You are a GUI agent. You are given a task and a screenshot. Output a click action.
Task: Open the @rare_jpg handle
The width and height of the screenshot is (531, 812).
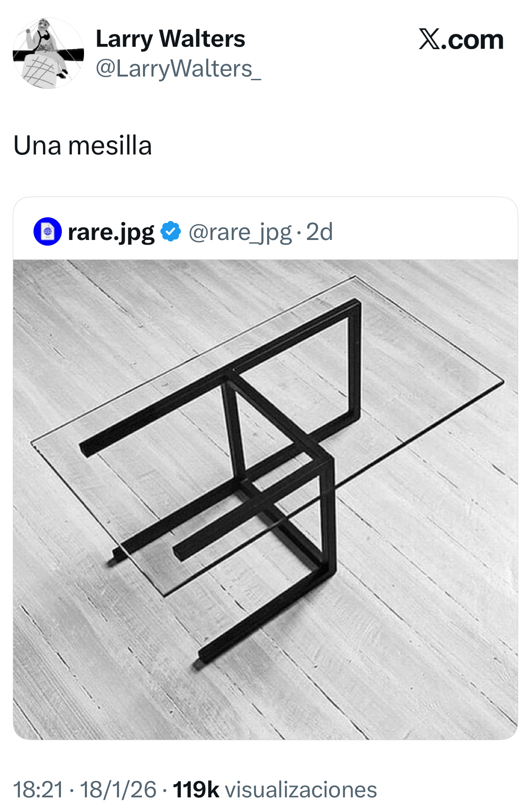(240, 232)
